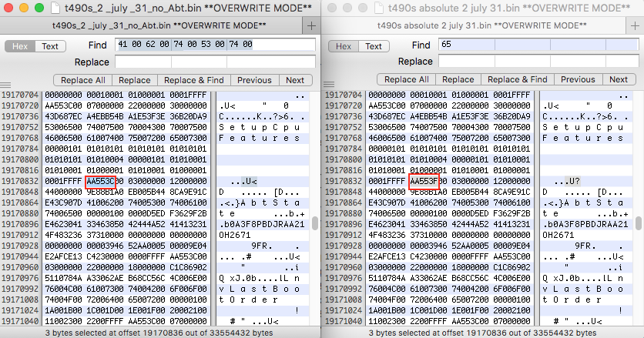Click Next in right window

coord(619,79)
